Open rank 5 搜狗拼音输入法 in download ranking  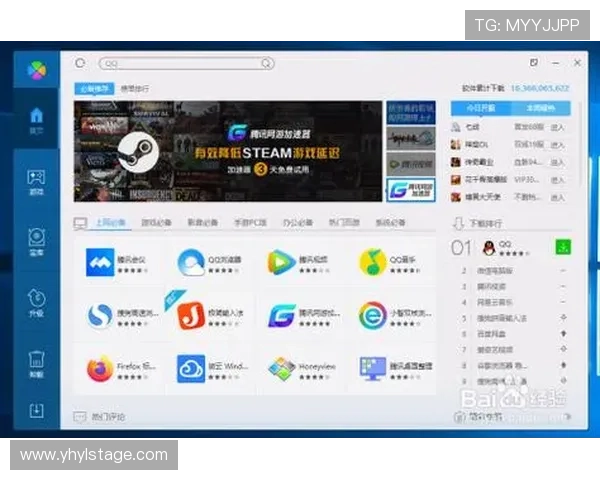point(501,318)
